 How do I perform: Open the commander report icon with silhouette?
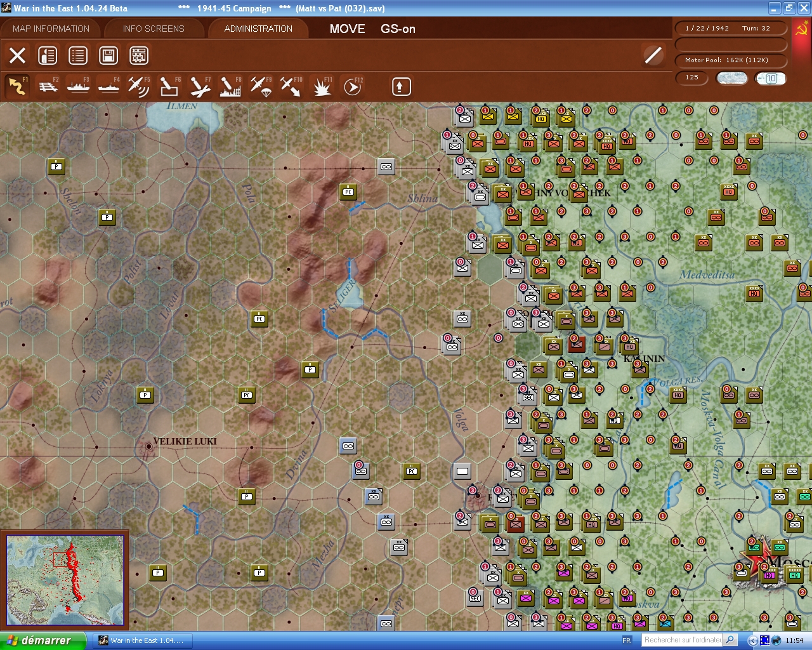click(x=48, y=55)
